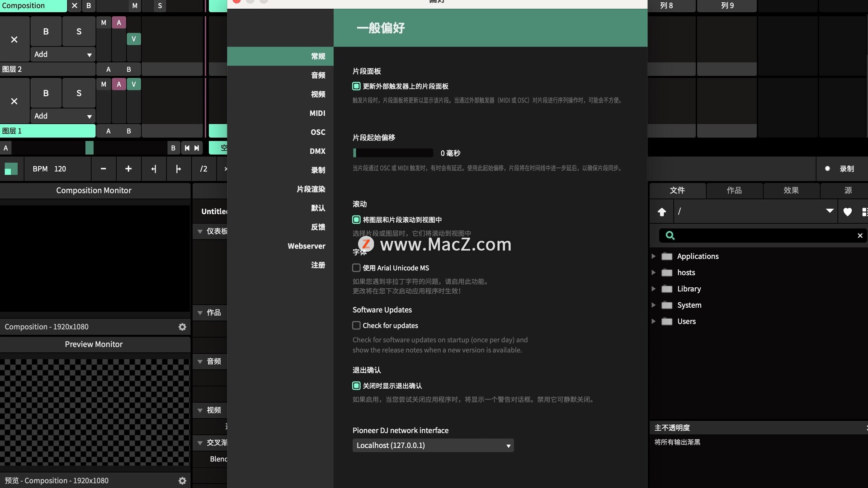Enable the 使用 Arial Unicode MS checkbox
This screenshot has width=868, height=488.
(356, 268)
